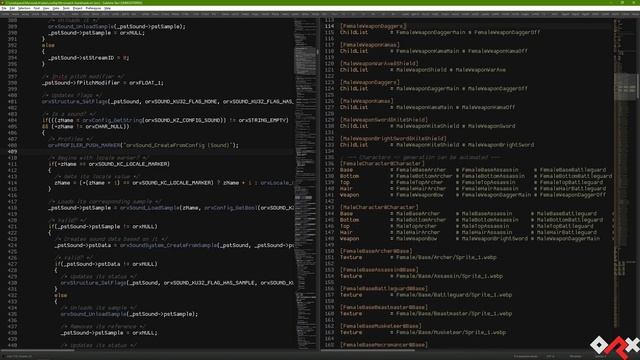The width and height of the screenshot is (640, 360).
Task: Click pstSample = orxNULL on line 438
Action: [109, 333]
